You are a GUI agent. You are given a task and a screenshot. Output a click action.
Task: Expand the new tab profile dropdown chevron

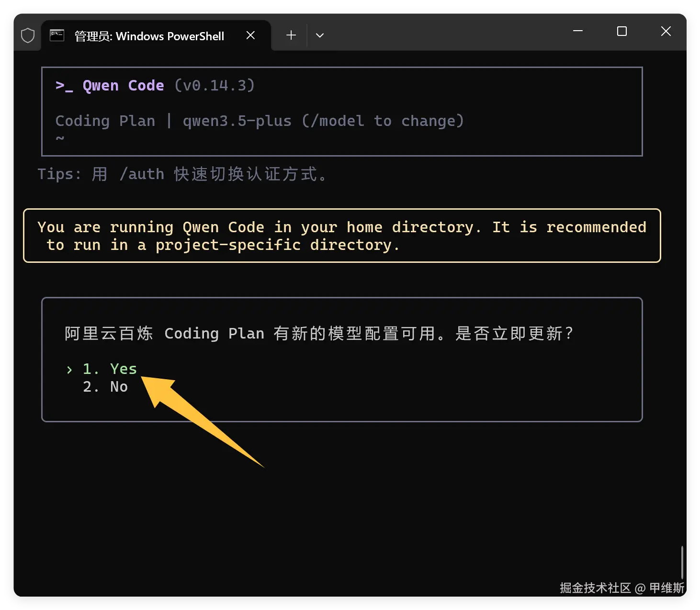(x=320, y=35)
